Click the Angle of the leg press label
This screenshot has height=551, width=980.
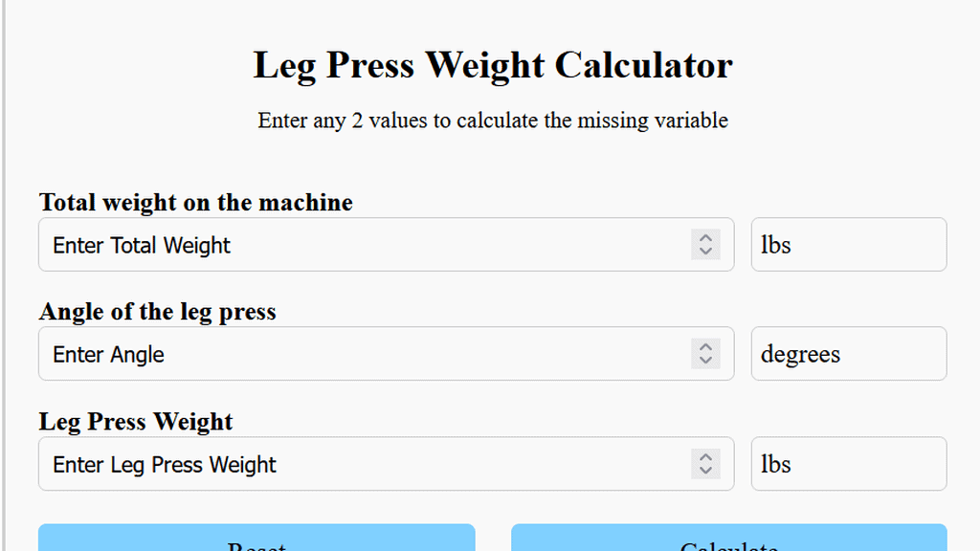pos(157,312)
